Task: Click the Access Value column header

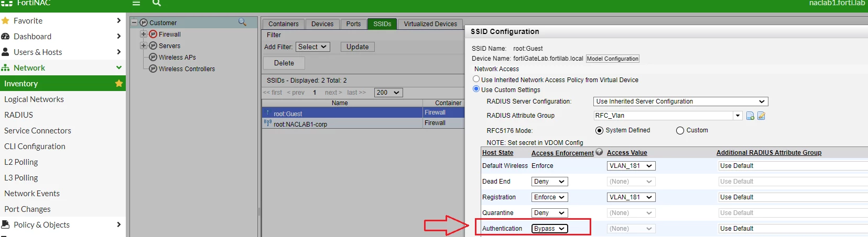Action: (627, 153)
